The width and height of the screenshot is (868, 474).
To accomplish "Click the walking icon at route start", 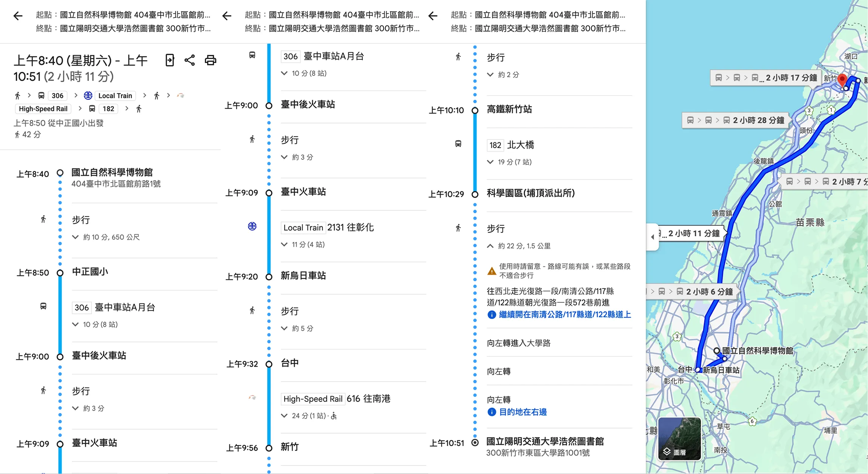I will click(18, 96).
